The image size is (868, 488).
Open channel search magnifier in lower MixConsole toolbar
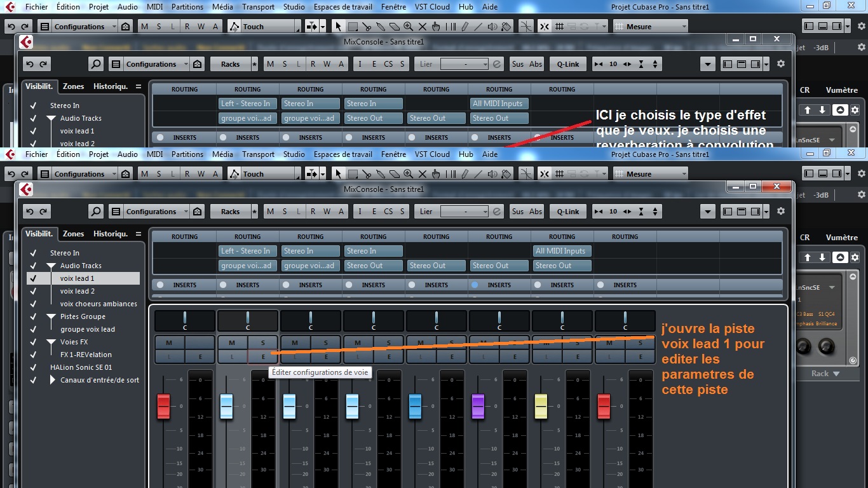click(x=96, y=212)
